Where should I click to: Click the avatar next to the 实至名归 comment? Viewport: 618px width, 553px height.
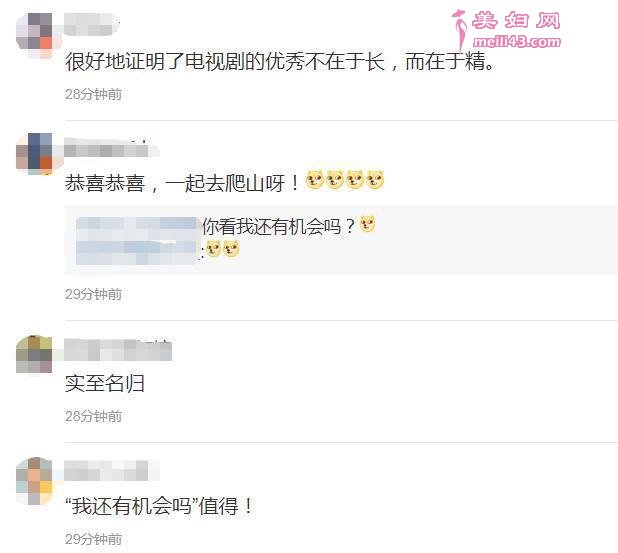pyautogui.click(x=34, y=355)
